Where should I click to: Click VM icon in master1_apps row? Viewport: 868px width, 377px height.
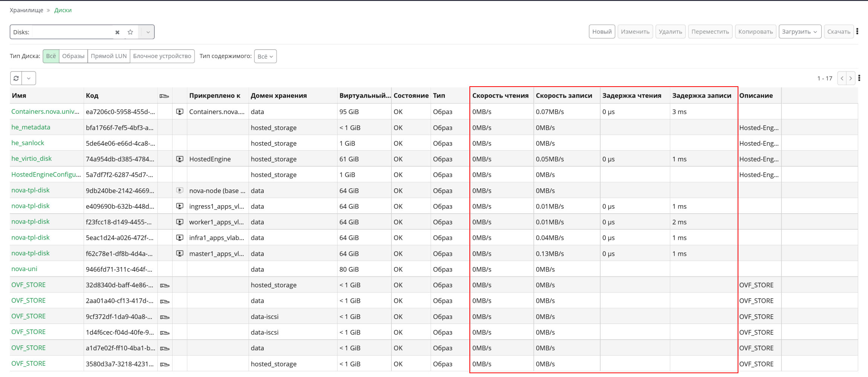(180, 254)
